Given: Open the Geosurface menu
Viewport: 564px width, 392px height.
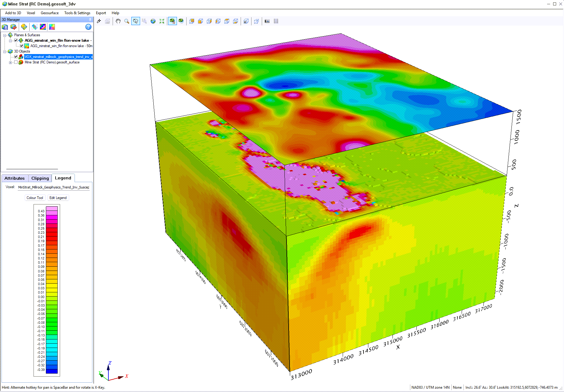Looking at the screenshot, I should coord(50,13).
